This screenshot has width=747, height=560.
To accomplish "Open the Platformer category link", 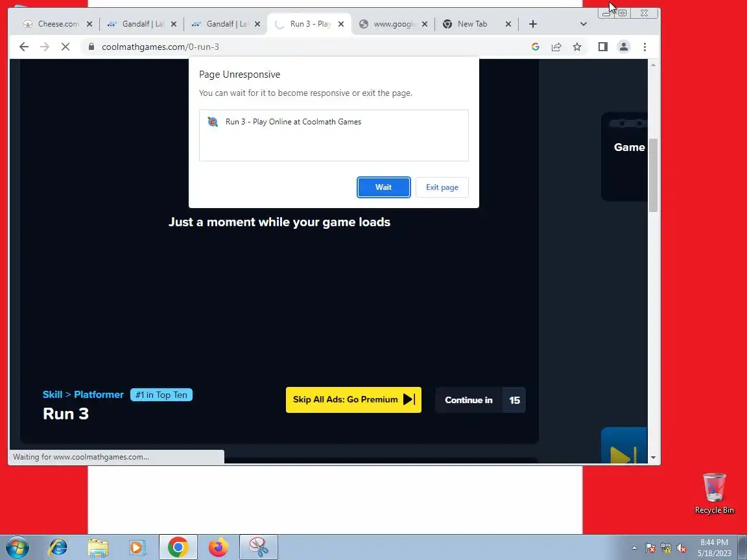I will tap(99, 395).
